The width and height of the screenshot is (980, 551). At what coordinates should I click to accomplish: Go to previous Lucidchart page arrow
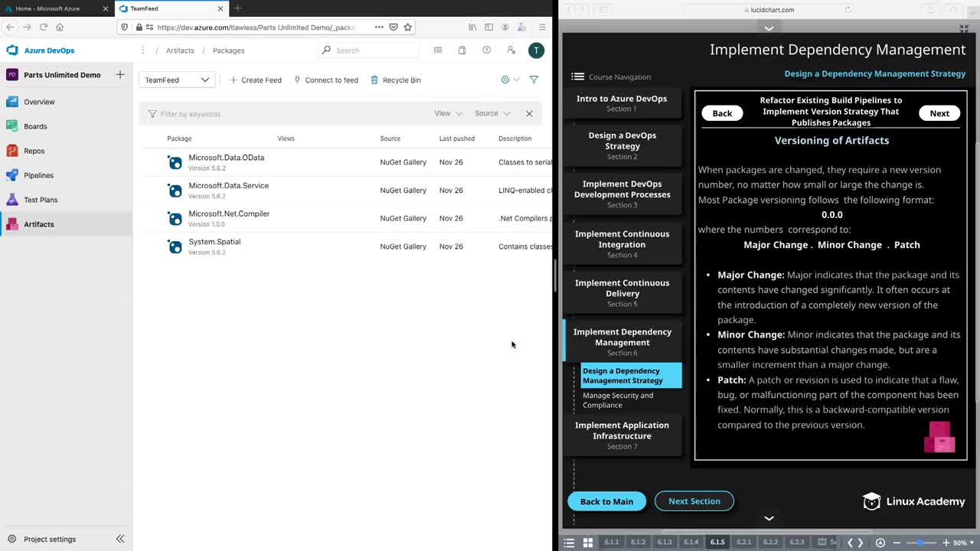click(850, 543)
